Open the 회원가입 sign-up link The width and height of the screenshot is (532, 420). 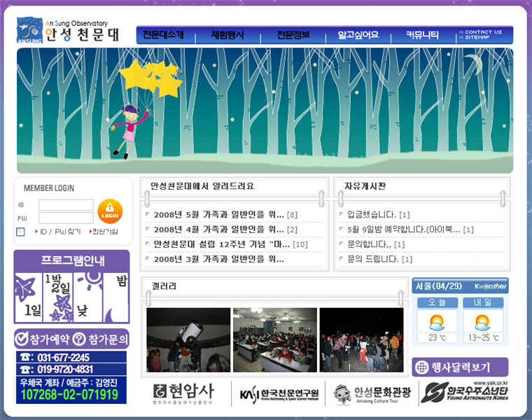pos(104,232)
